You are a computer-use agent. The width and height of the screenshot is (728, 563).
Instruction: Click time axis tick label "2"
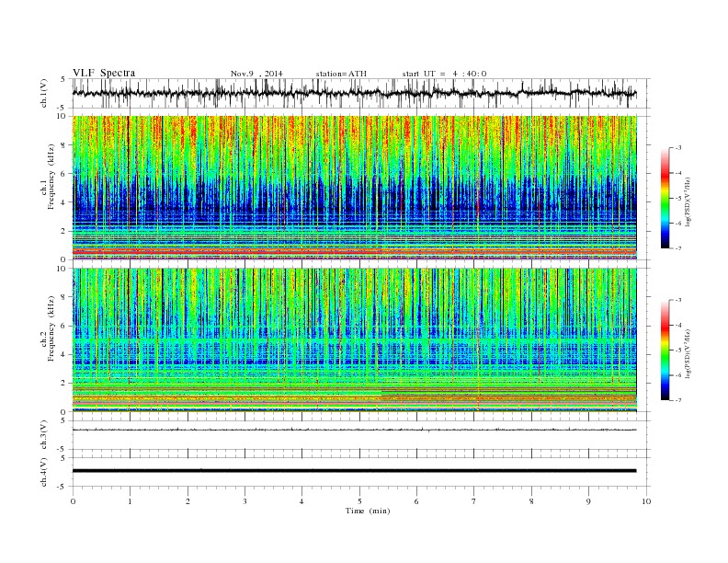188,501
